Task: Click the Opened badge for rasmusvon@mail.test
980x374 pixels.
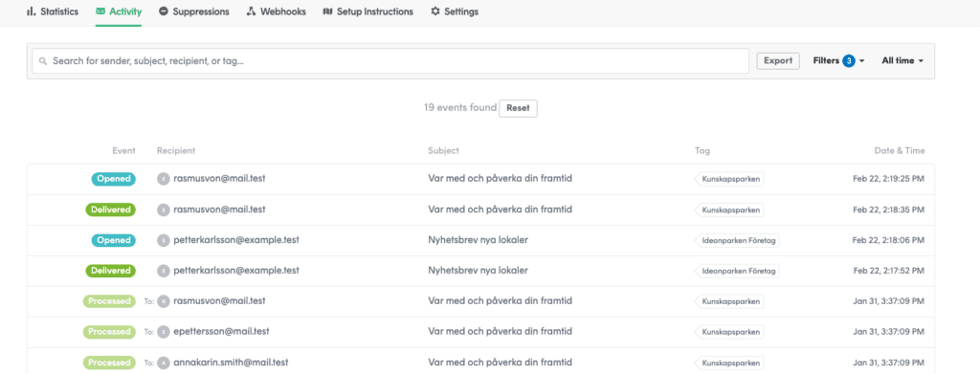Action: click(x=113, y=179)
